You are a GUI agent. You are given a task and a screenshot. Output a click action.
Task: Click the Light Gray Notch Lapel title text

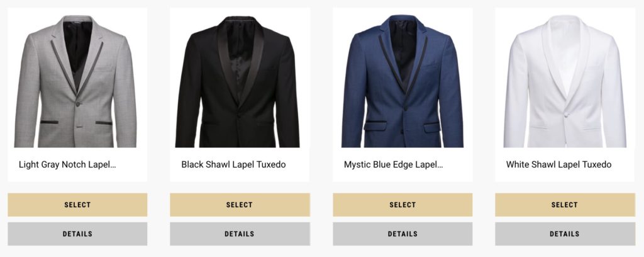pos(67,165)
